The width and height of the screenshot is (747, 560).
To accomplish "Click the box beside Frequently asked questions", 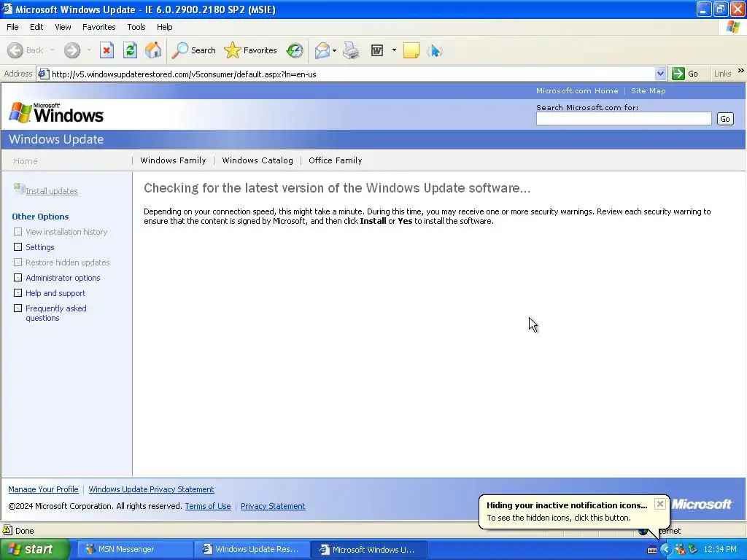I will [18, 308].
